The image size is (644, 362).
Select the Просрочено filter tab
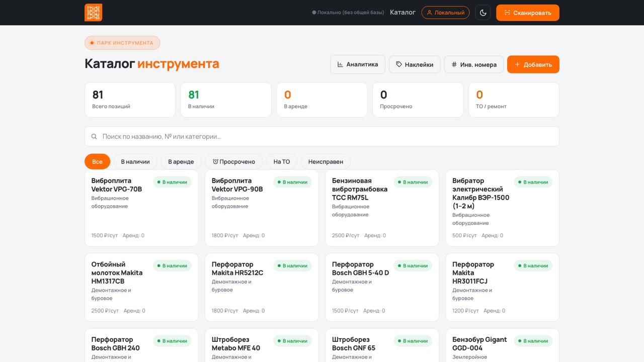[234, 161]
